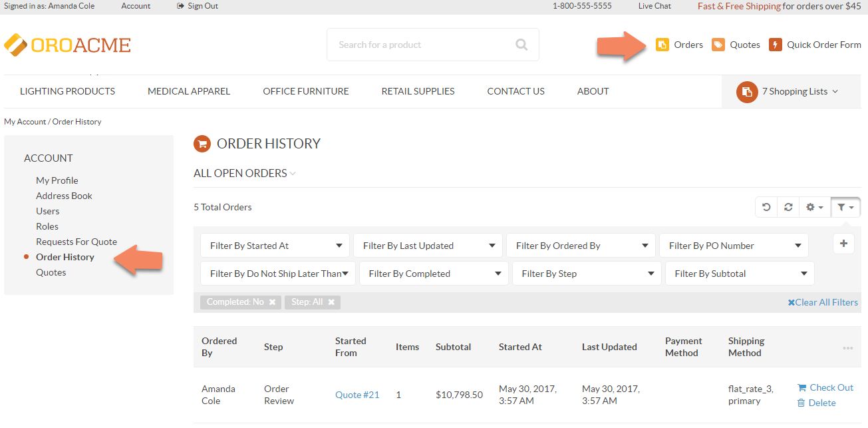Click the Sign Out icon
Screen dimensions: 868x428
click(180, 6)
